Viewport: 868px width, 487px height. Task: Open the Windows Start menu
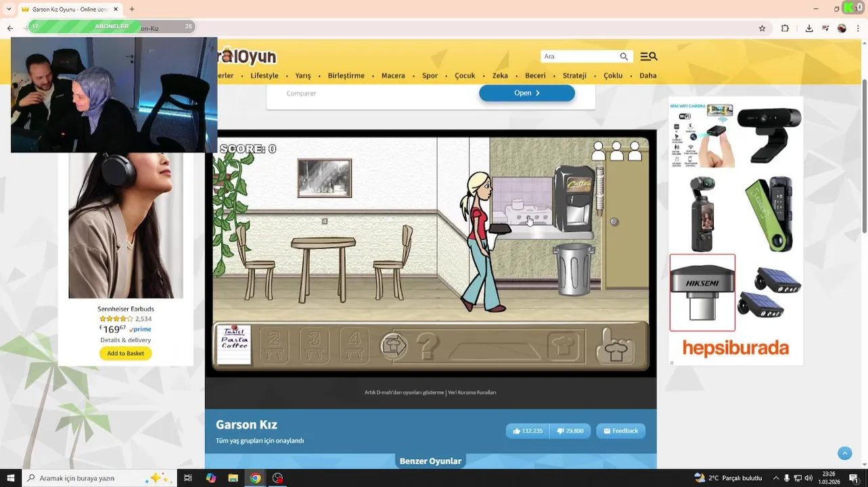tap(10, 478)
